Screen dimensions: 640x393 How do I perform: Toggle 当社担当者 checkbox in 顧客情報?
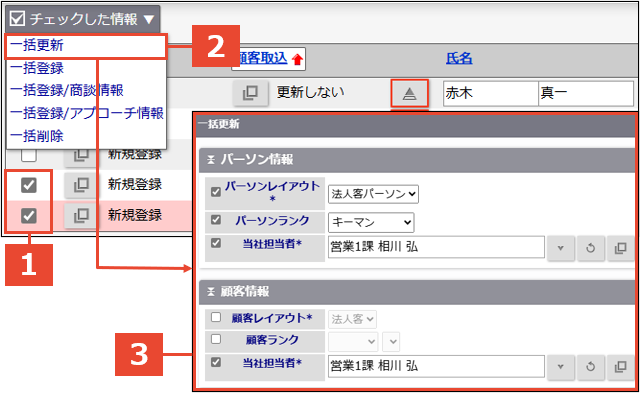click(216, 362)
